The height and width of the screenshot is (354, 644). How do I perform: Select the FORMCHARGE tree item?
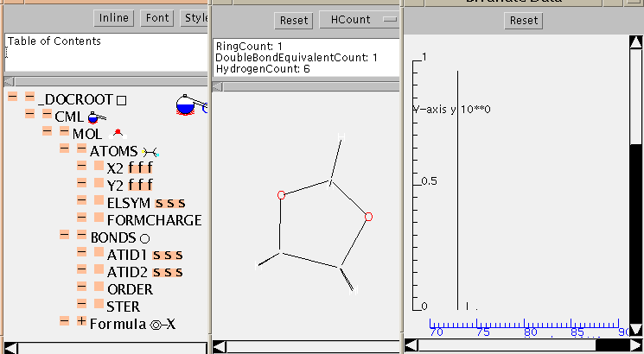pyautogui.click(x=154, y=220)
